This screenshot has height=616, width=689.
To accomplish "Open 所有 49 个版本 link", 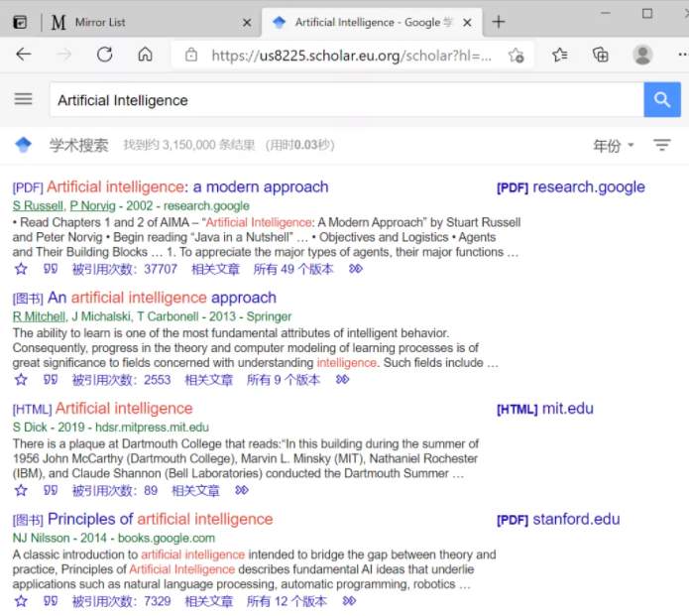I will click(x=293, y=269).
